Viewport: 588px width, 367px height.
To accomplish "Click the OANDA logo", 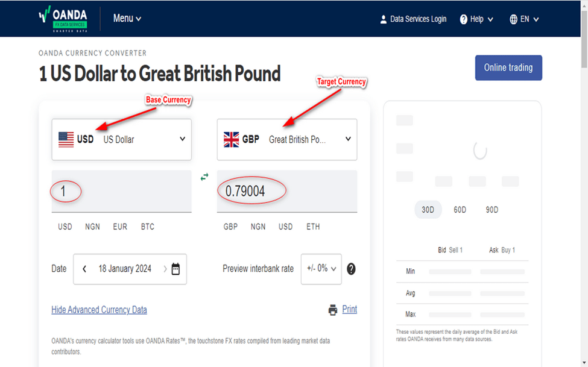I will click(63, 18).
